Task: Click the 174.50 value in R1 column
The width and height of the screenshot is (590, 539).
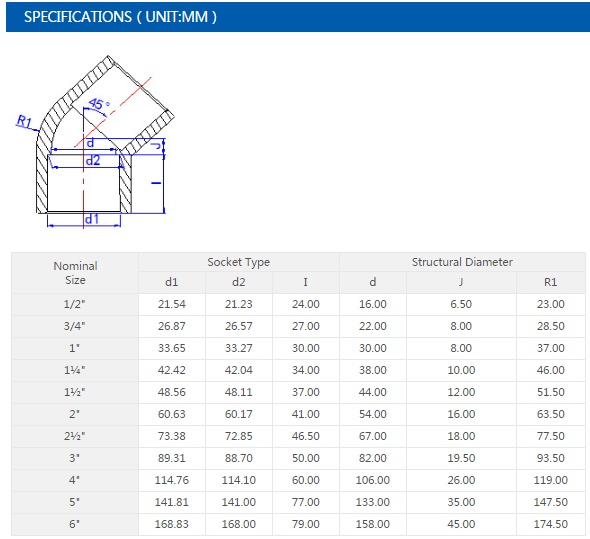Action: pyautogui.click(x=551, y=524)
